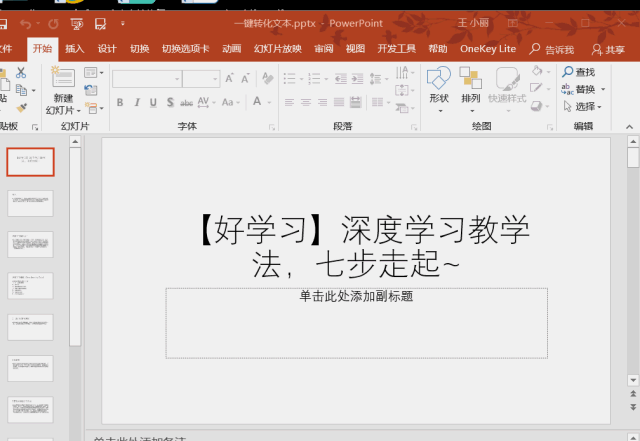Open the OneKey Lite tab
Screen dimensions: 640x441
[x=488, y=48]
